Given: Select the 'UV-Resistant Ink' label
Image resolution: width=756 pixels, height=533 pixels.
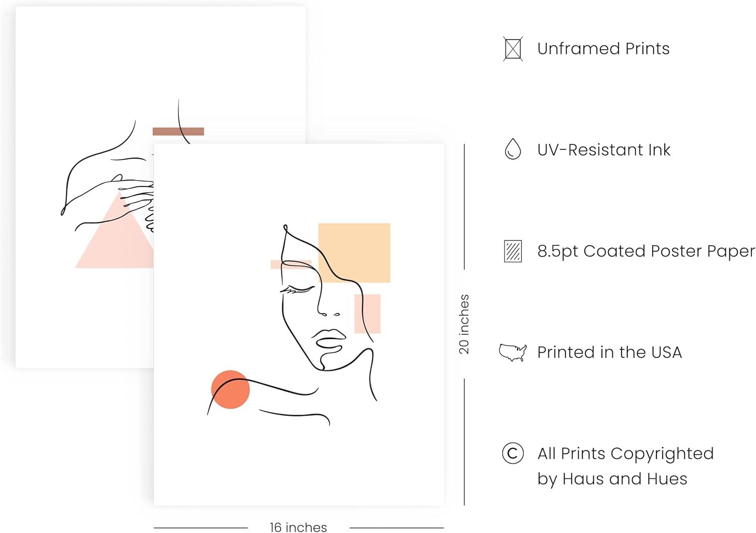Looking at the screenshot, I should [603, 150].
